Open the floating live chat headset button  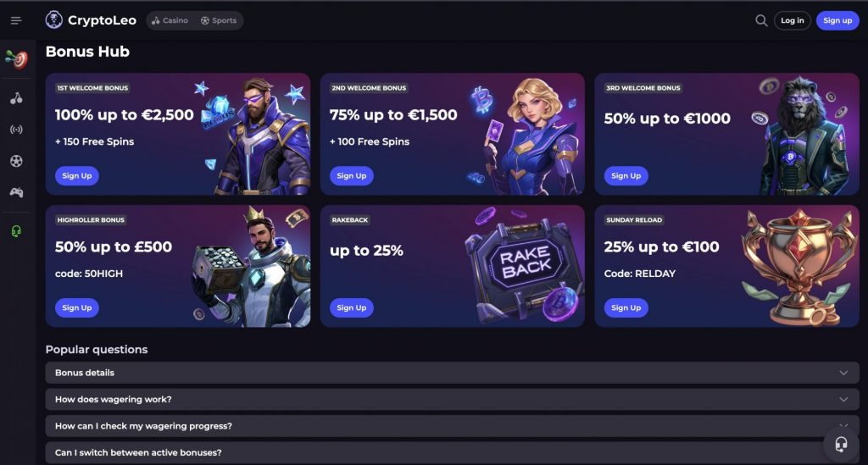pyautogui.click(x=841, y=444)
